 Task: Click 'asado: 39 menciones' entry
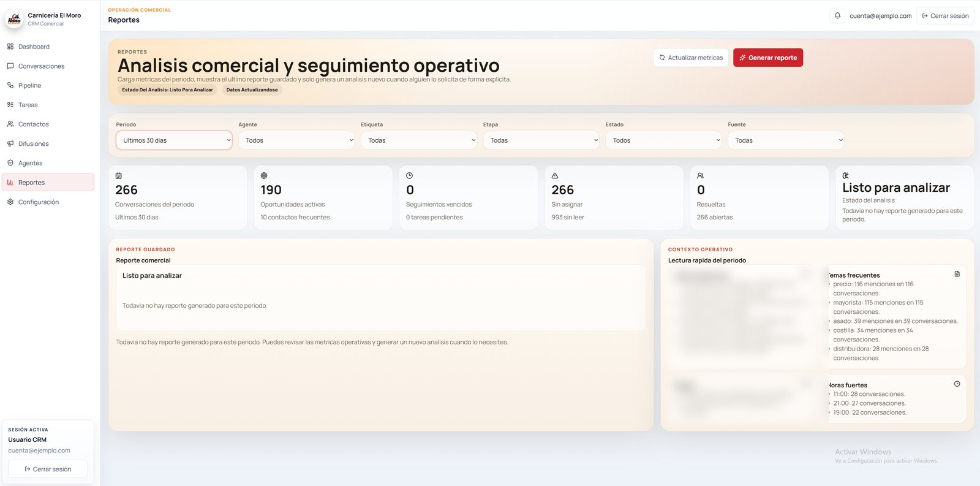coord(895,321)
